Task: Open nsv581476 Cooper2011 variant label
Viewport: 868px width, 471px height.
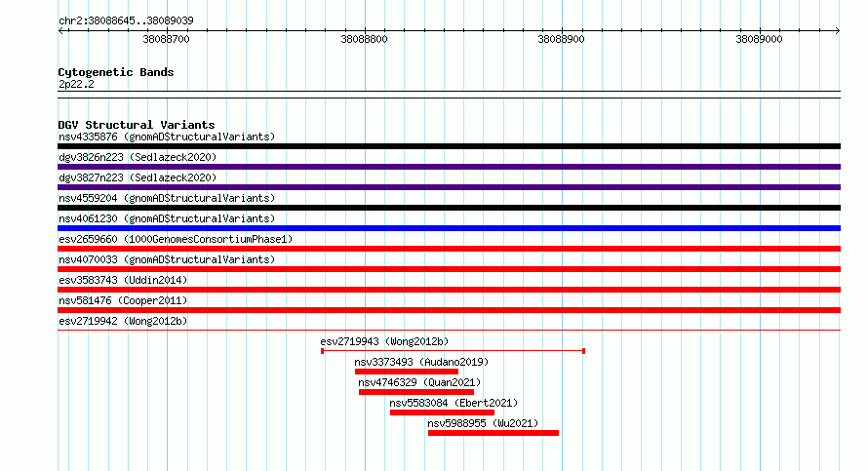Action: [123, 300]
